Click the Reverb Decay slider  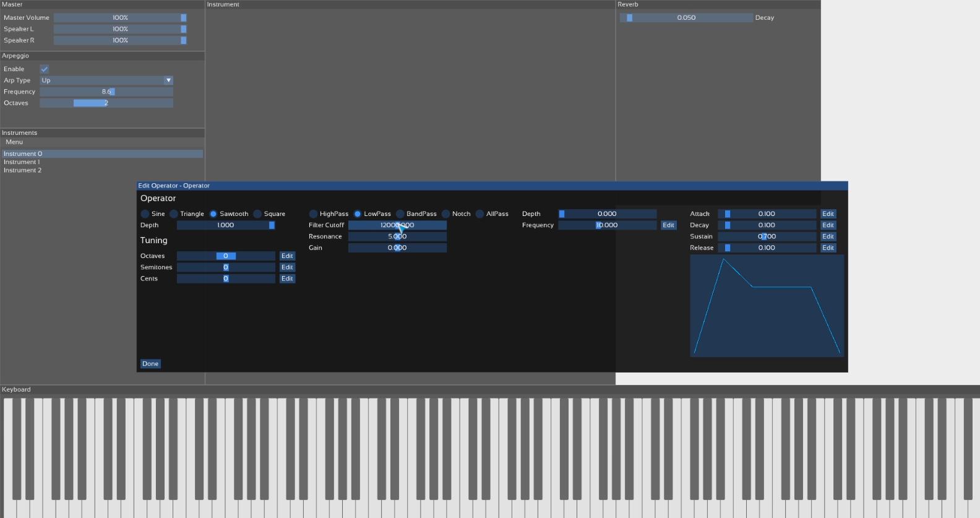point(686,18)
